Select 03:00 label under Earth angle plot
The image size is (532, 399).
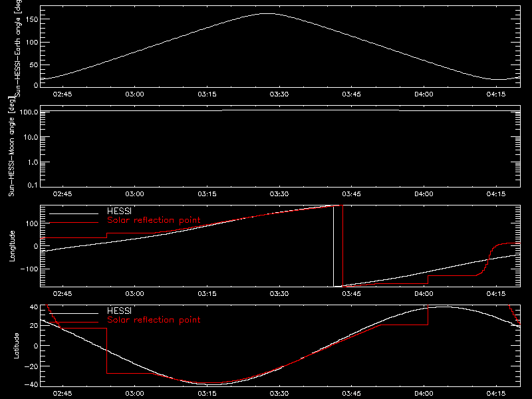point(134,94)
